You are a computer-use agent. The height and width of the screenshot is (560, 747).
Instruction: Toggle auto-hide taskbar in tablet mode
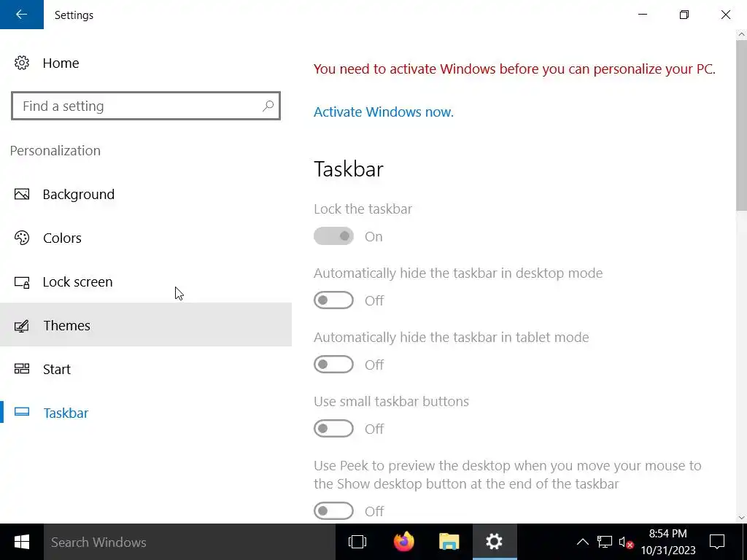click(x=333, y=365)
